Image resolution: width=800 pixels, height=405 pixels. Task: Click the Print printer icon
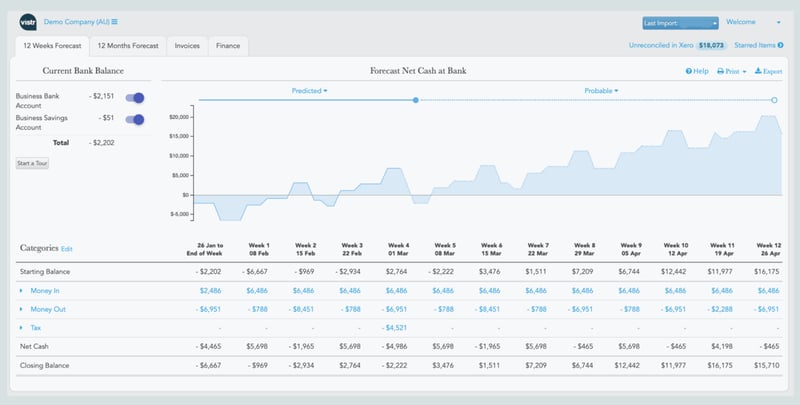(x=721, y=72)
